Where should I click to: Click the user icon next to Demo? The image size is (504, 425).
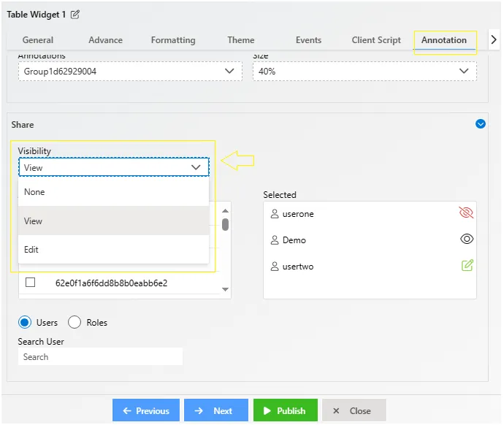pos(274,240)
